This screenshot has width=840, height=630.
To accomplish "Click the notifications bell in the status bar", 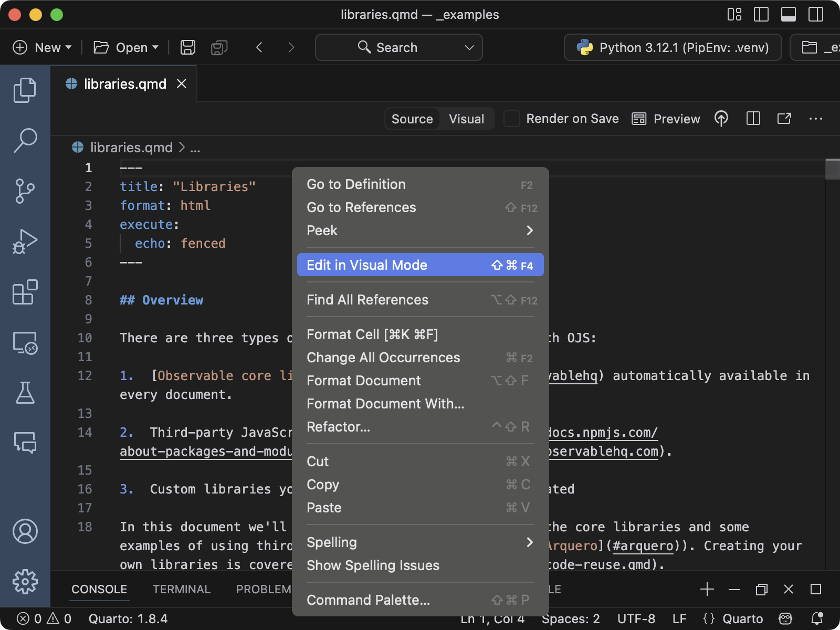I will coord(817,618).
